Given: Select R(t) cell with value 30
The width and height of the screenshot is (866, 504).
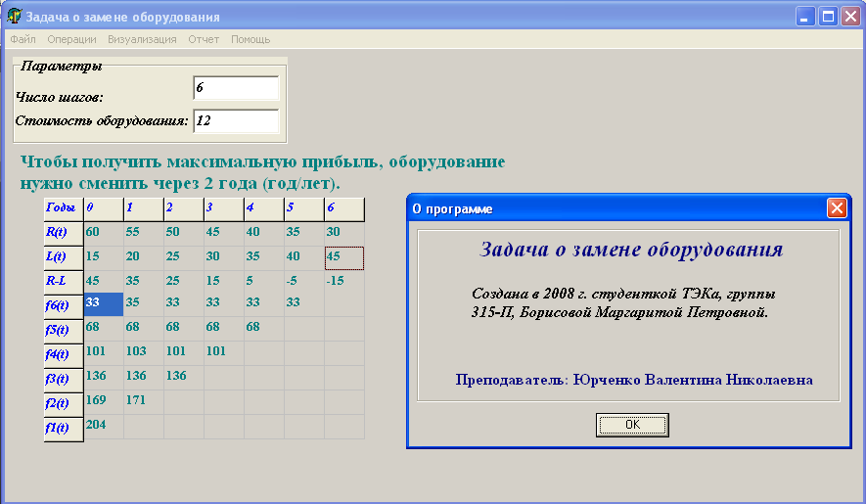Looking at the screenshot, I should (344, 234).
